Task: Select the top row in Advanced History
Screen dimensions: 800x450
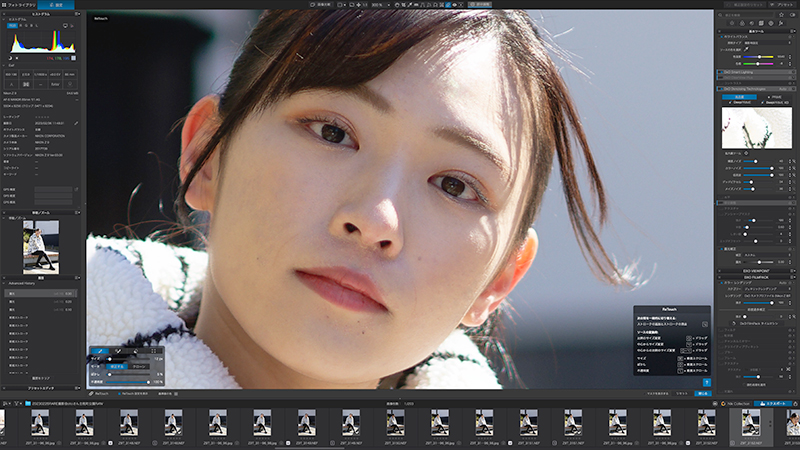Action: click(x=41, y=293)
